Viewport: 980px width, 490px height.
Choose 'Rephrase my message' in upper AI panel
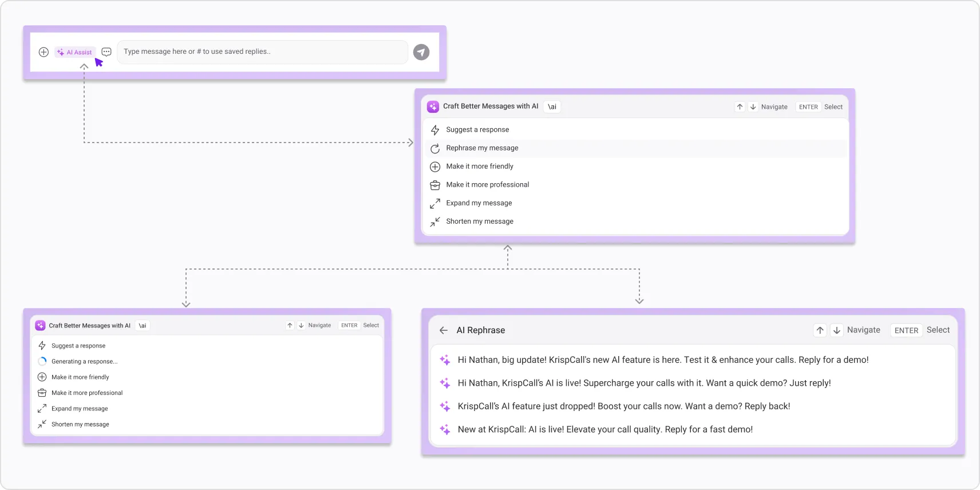pos(635,148)
